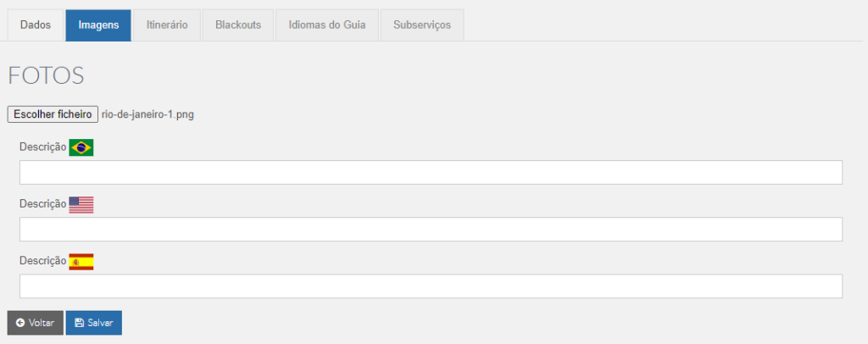Open the Dados tab
The width and height of the screenshot is (868, 344).
click(36, 25)
